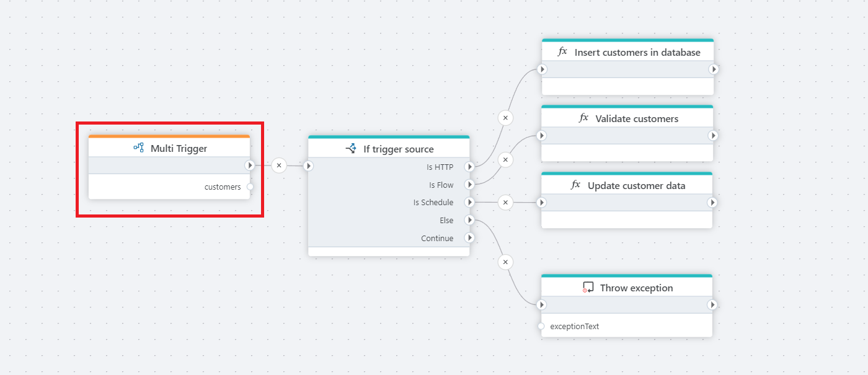Select the Throw exception node title

[636, 288]
